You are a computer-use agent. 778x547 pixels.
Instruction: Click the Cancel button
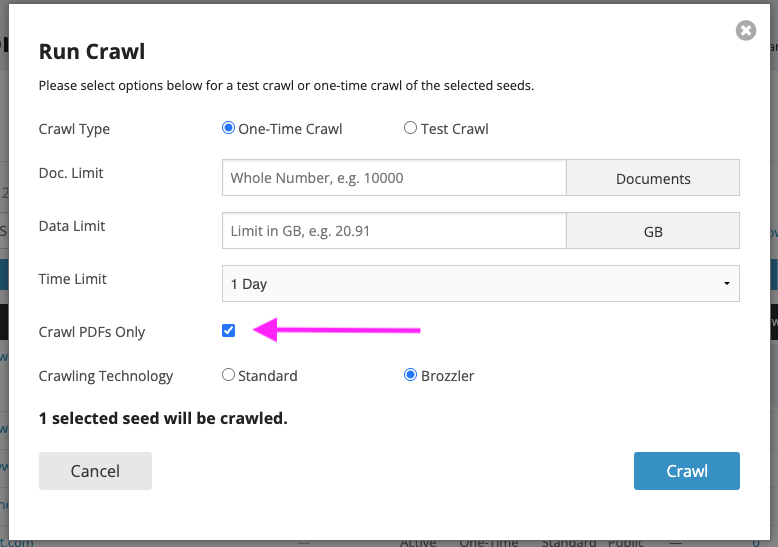tap(95, 471)
